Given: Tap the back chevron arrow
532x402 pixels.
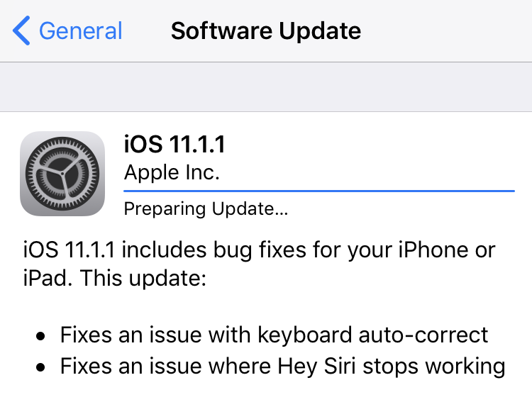Looking at the screenshot, I should coord(21,31).
